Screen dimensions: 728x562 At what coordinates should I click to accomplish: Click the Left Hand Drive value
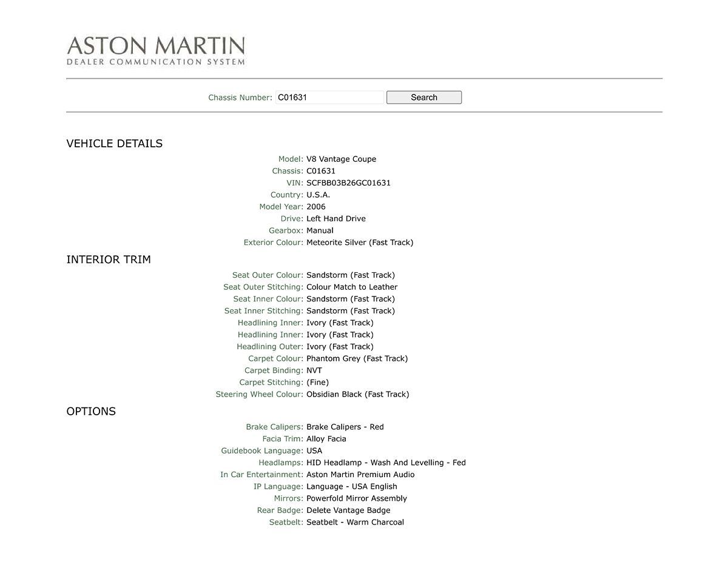[335, 218]
